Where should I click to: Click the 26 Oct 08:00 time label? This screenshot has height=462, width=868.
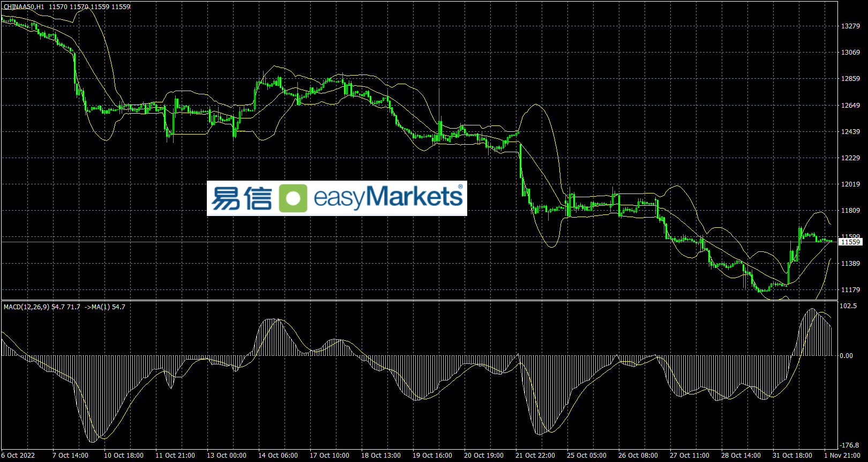(638, 456)
